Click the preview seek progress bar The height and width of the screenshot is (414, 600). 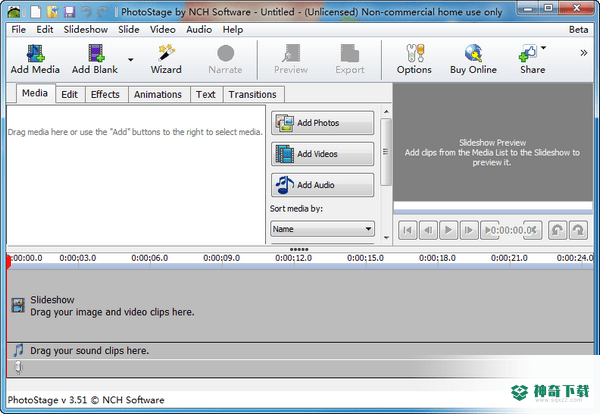pyautogui.click(x=493, y=212)
